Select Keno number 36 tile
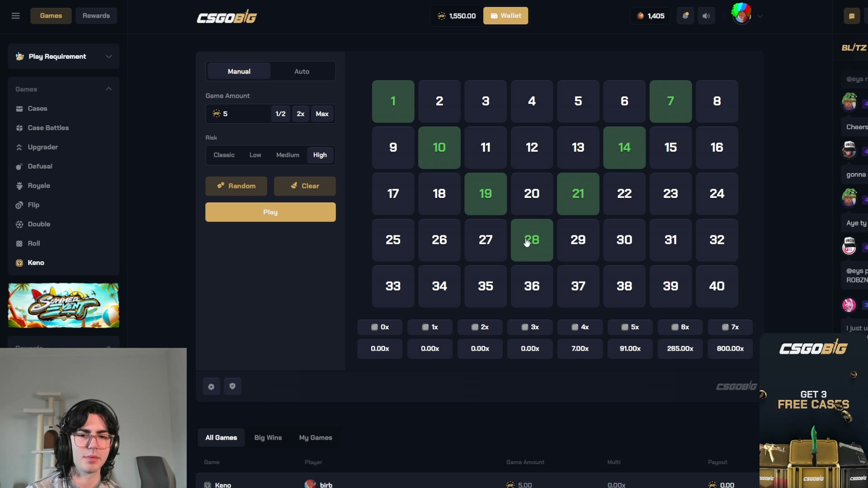The height and width of the screenshot is (488, 868). click(532, 286)
